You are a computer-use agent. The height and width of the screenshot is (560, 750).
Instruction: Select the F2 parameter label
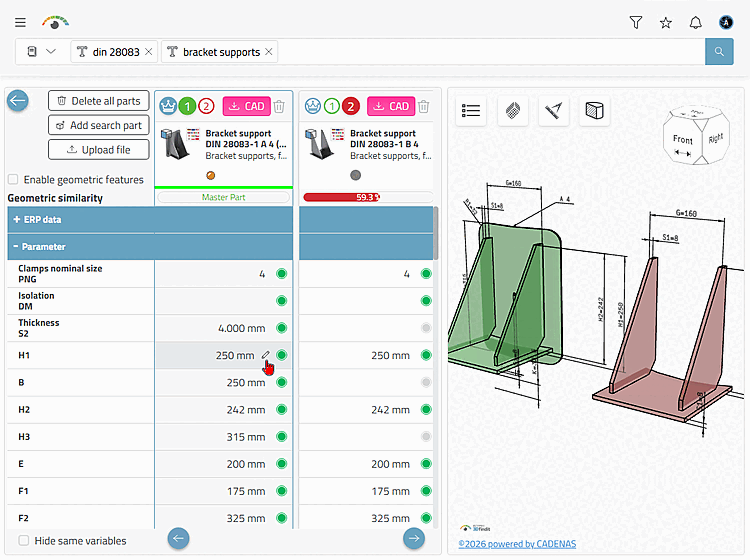23,518
